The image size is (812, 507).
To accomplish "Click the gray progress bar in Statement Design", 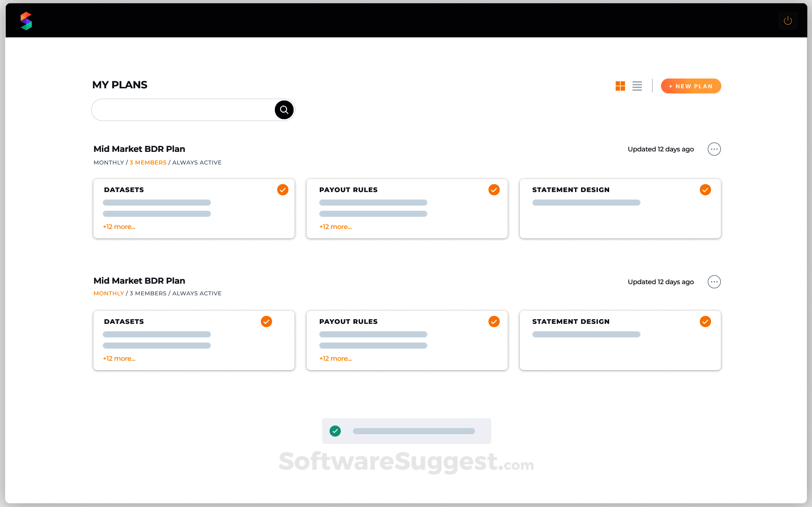I will click(x=586, y=202).
